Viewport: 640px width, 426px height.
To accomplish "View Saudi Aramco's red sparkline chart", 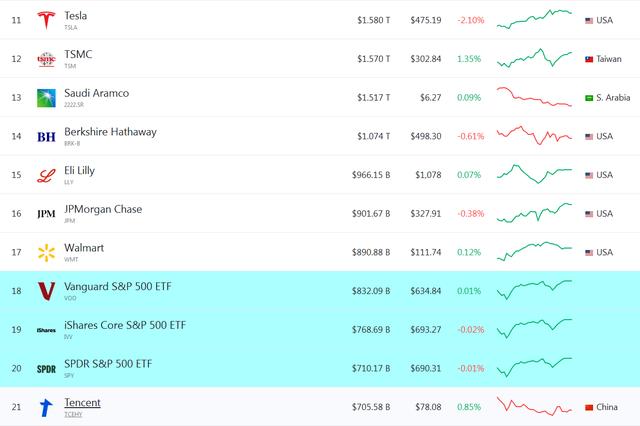I will coord(534,98).
